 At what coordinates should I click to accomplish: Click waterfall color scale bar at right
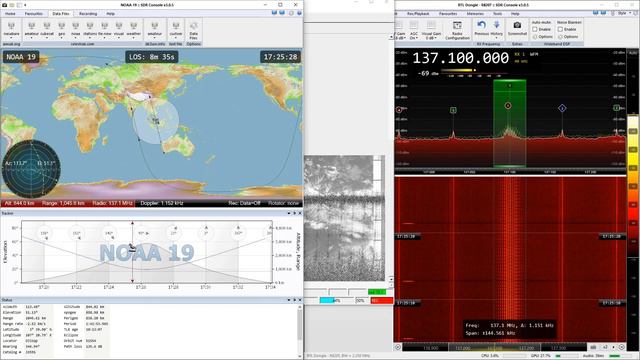633,186
